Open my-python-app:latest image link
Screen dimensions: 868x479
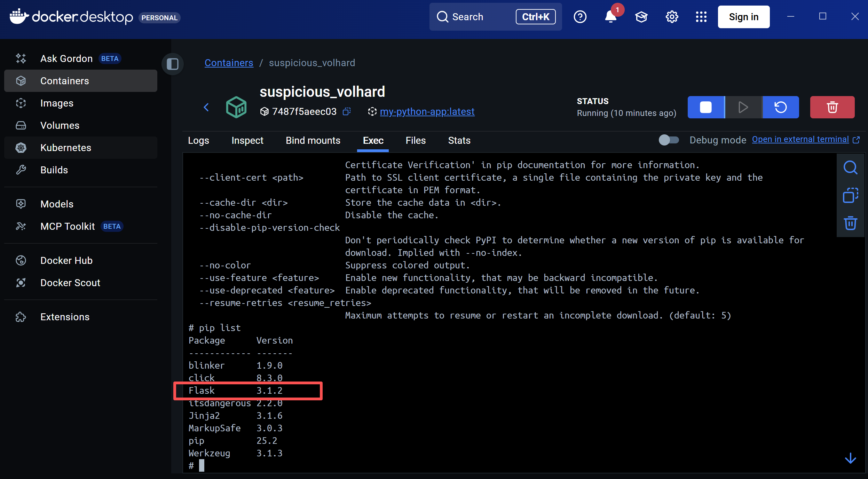tap(427, 111)
